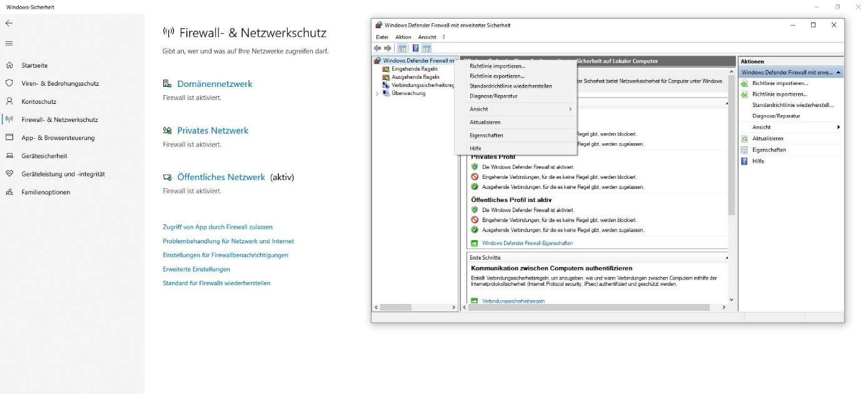
Task: Open the ? help menu
Action: click(443, 37)
